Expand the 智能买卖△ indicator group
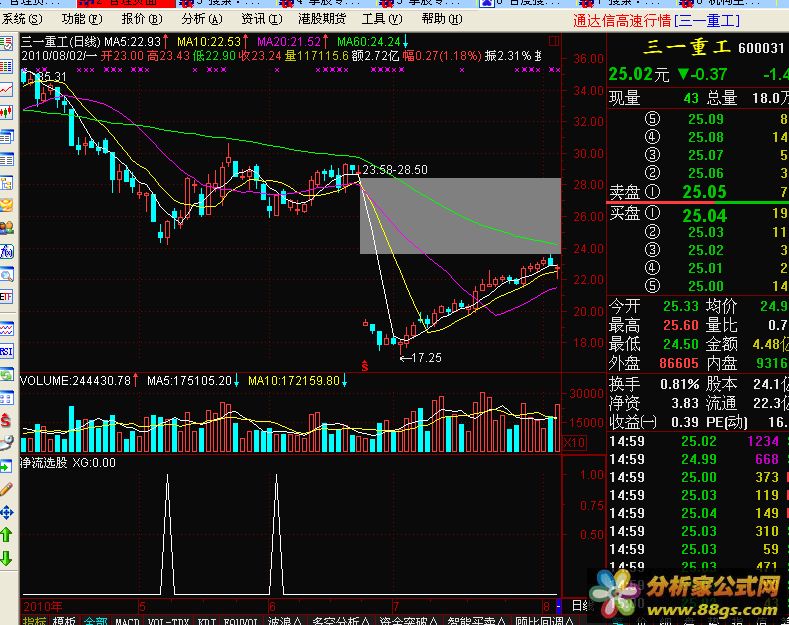Viewport: 789px width, 625px height. (476, 620)
